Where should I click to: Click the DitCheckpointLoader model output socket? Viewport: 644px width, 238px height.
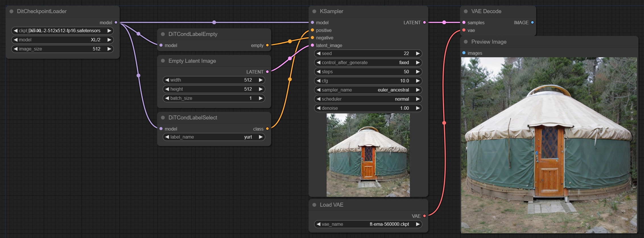116,23
